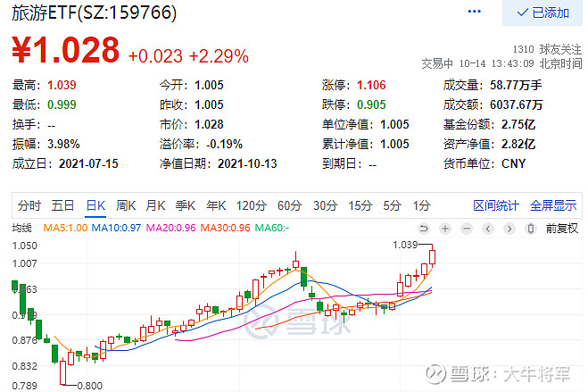The image size is (588, 392).
Task: Click the 旅游ETF(SZ:159766) title
Action: point(94,13)
